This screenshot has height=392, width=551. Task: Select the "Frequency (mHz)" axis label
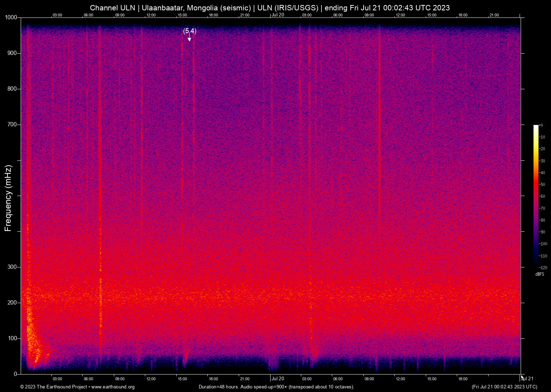[8, 198]
